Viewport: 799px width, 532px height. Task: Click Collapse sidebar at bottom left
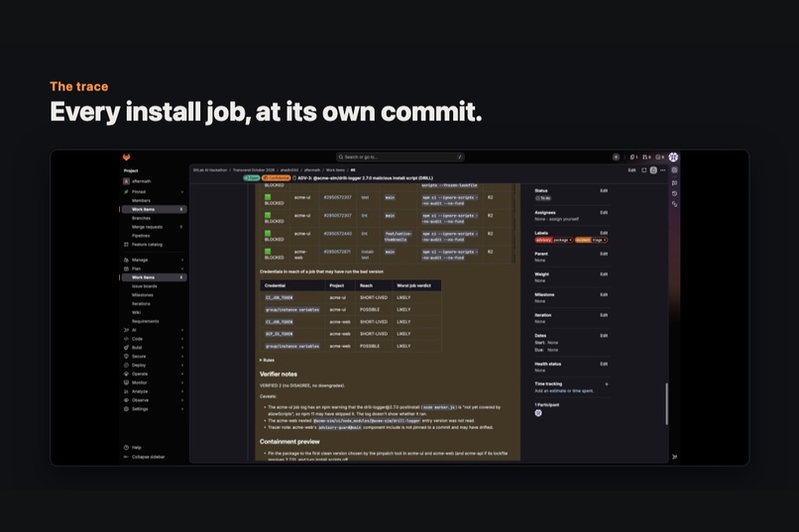coord(144,457)
